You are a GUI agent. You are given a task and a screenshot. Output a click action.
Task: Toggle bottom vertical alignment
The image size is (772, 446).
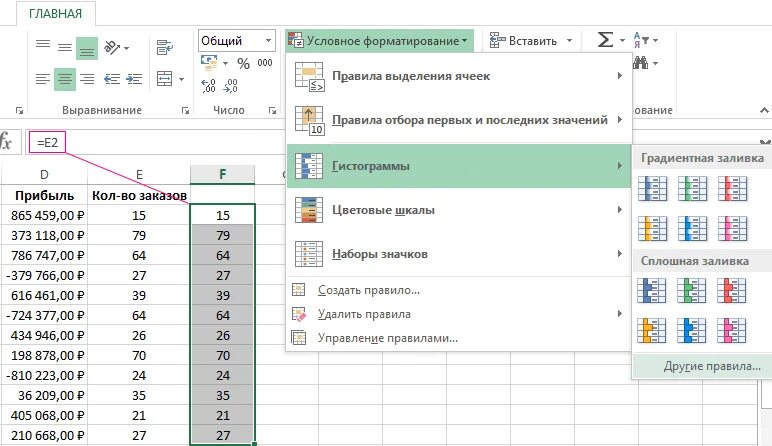[87, 48]
